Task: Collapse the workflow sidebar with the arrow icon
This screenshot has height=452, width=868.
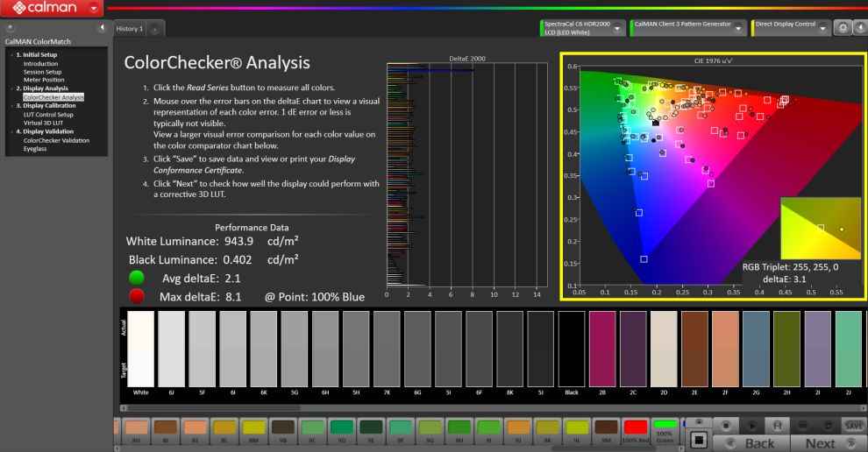Action: [x=102, y=27]
